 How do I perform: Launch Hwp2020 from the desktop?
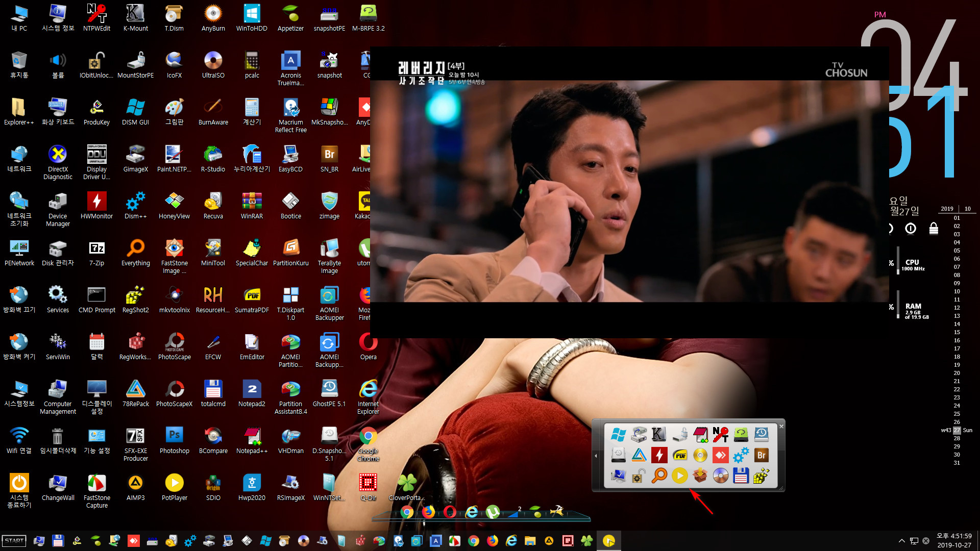pyautogui.click(x=252, y=487)
